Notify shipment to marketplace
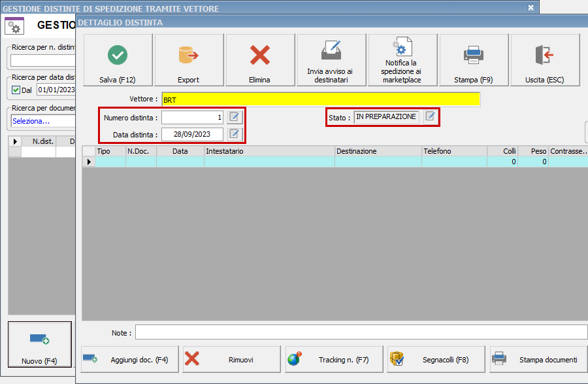This screenshot has height=384, width=588. click(402, 60)
